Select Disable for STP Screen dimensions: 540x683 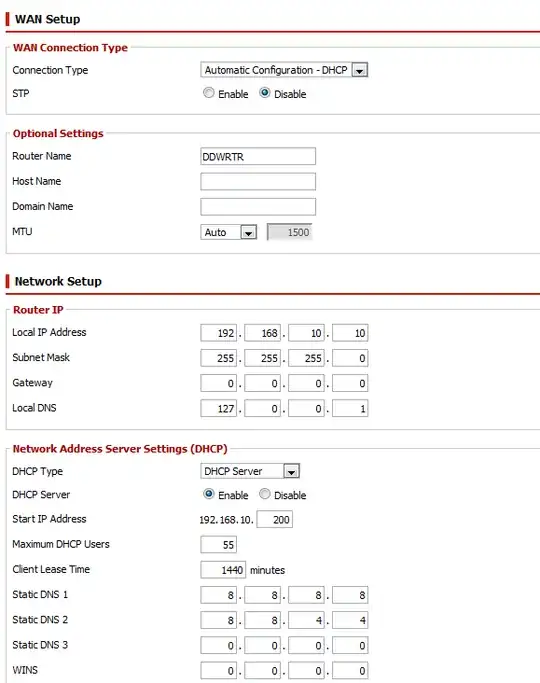264,93
